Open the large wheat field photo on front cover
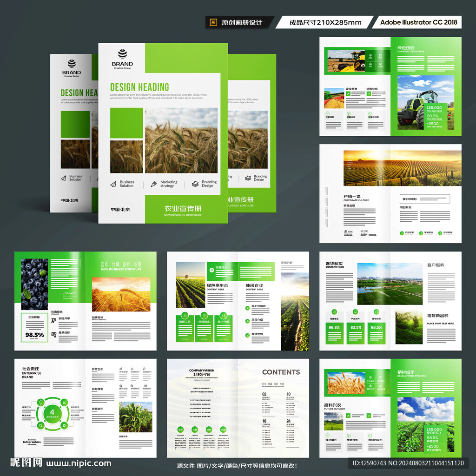The height and width of the screenshot is (476, 476). (181, 140)
